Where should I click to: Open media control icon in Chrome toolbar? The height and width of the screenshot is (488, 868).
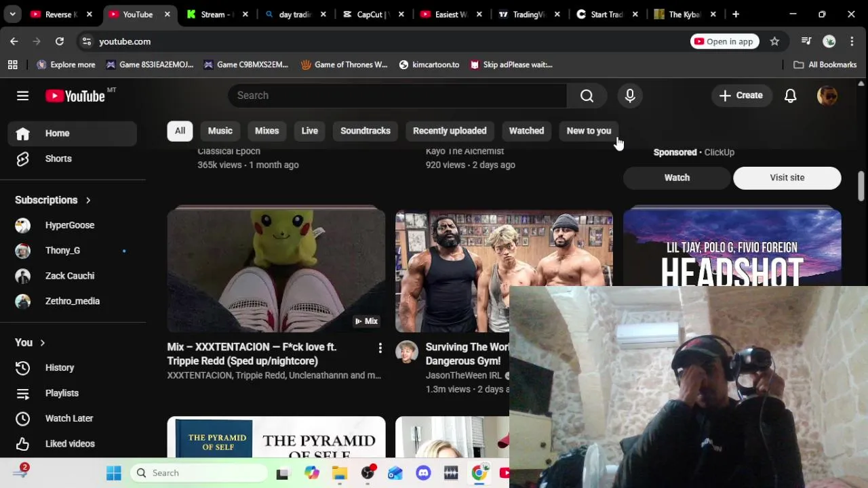[806, 41]
